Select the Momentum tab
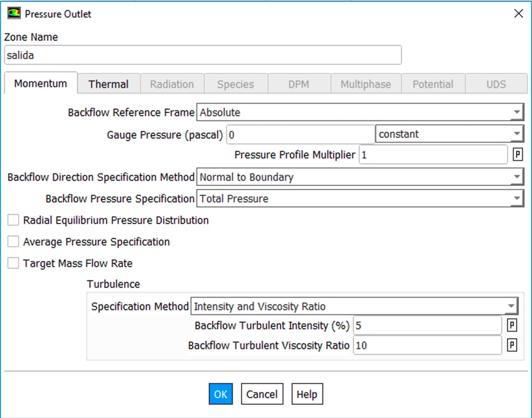This screenshot has height=418, width=532. (x=41, y=83)
